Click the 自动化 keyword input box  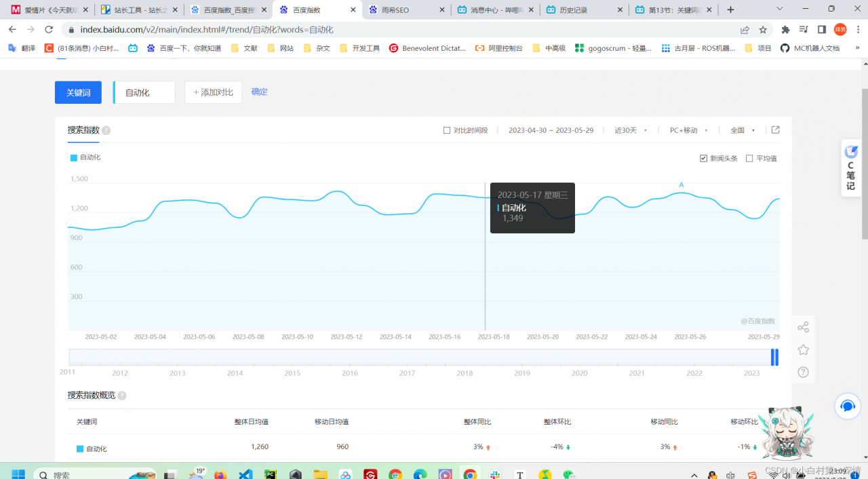pyautogui.click(x=143, y=92)
